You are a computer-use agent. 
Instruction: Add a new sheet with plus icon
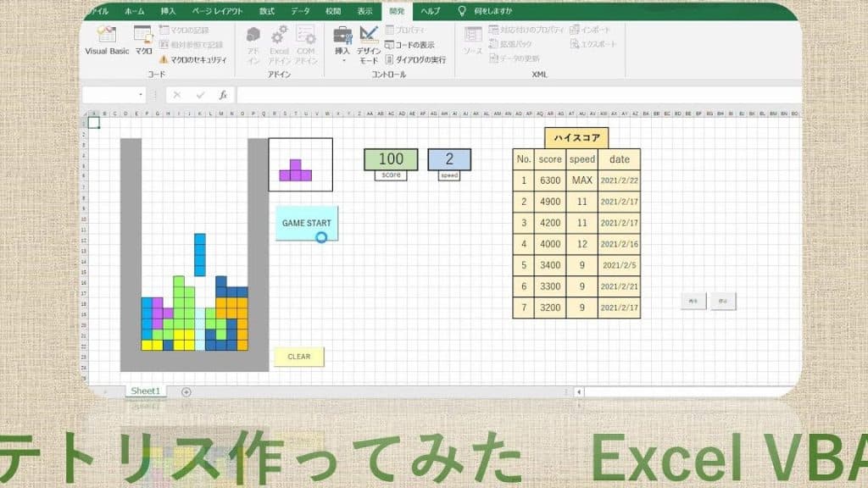(186, 391)
